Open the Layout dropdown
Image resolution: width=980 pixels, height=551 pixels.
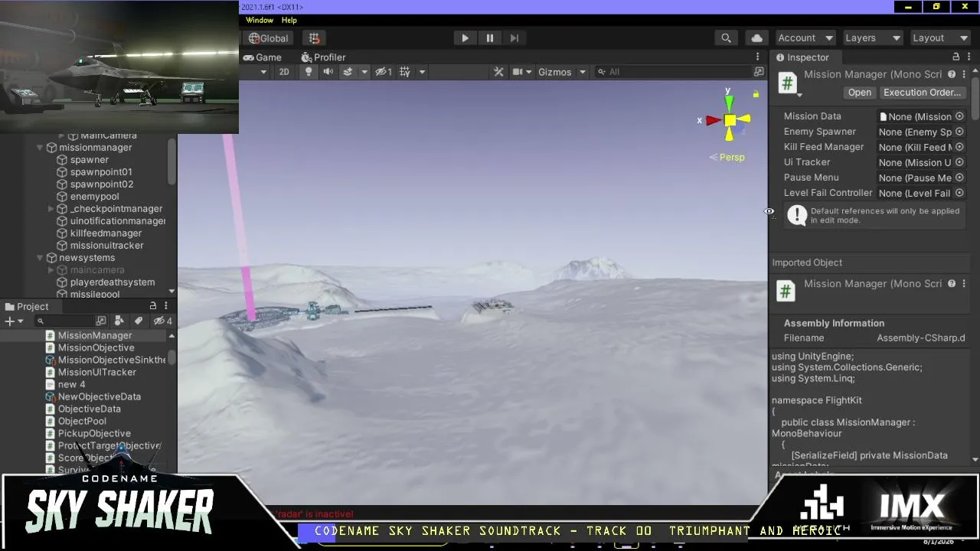[x=940, y=38]
